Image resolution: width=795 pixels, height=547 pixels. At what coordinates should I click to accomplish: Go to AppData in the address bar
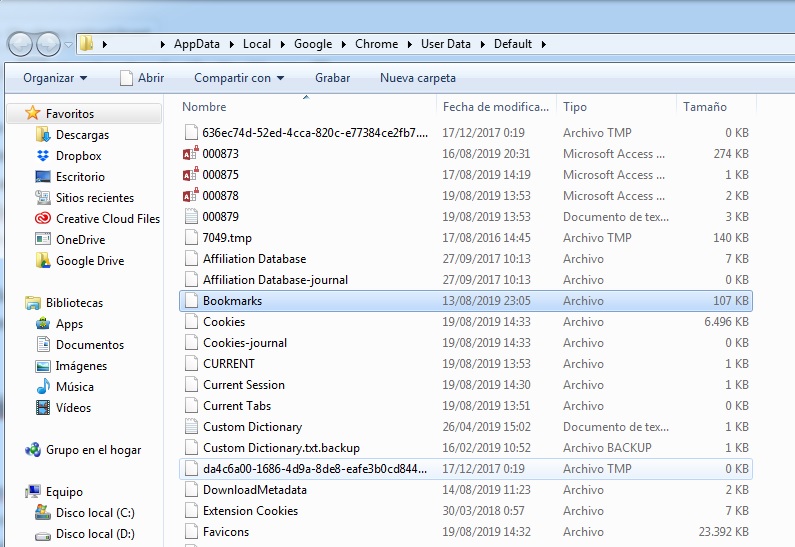pos(197,44)
